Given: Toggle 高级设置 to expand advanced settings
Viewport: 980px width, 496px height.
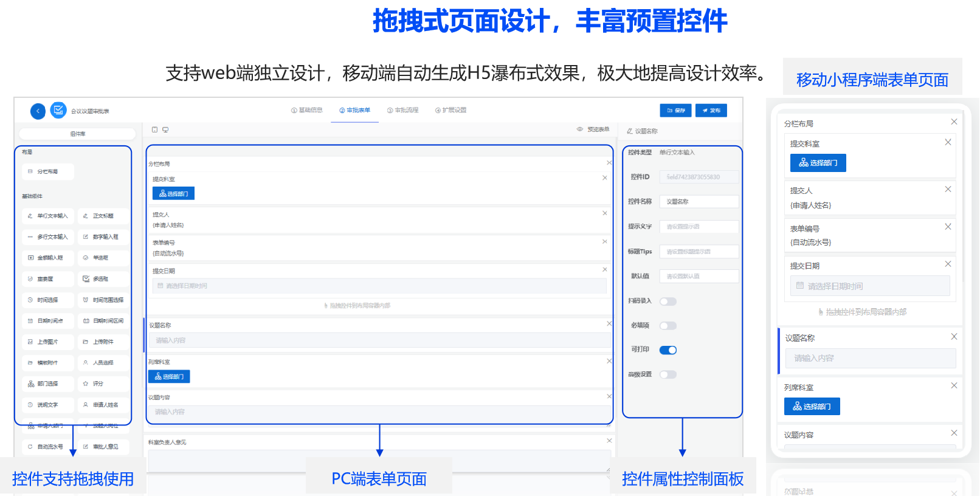Looking at the screenshot, I should click(668, 374).
